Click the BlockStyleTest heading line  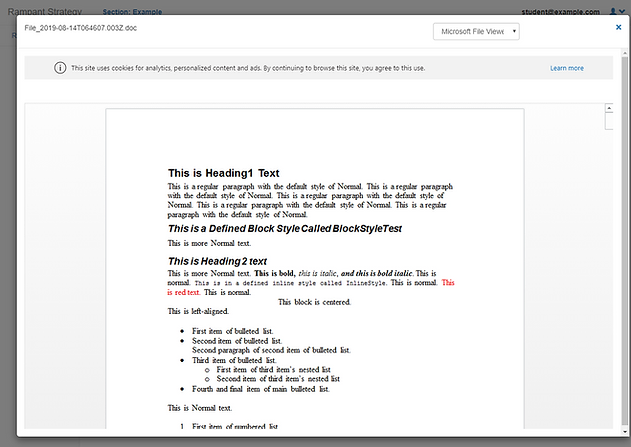(285, 229)
